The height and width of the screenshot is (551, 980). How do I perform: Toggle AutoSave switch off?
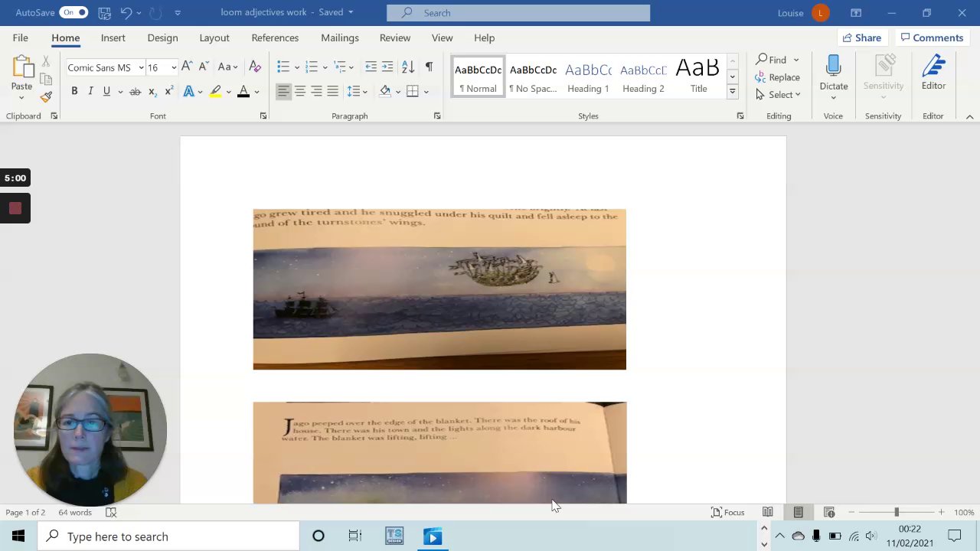coord(74,13)
